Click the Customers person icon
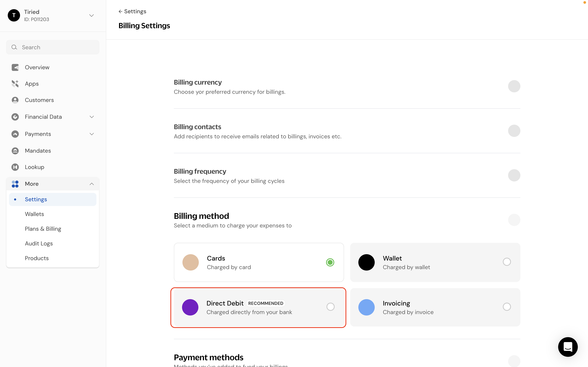Screen dimensions: 588x367 coord(15,100)
